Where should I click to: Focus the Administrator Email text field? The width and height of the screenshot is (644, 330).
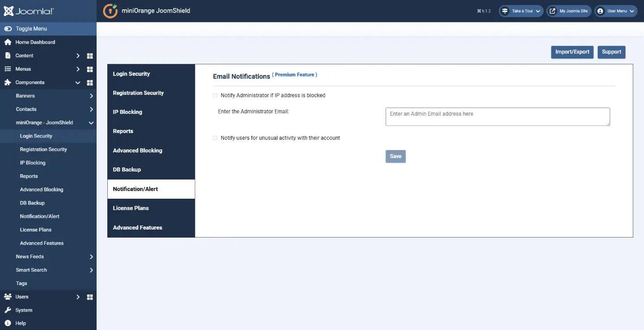[x=498, y=117]
